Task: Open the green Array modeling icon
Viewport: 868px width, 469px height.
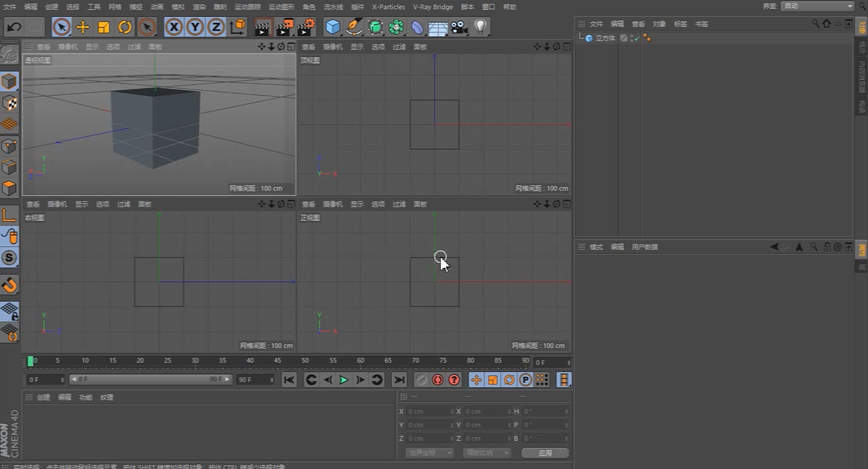Action: (x=397, y=27)
